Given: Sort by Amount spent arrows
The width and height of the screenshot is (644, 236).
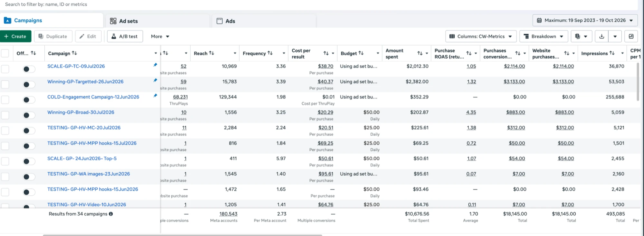Looking at the screenshot, I should click(x=420, y=53).
